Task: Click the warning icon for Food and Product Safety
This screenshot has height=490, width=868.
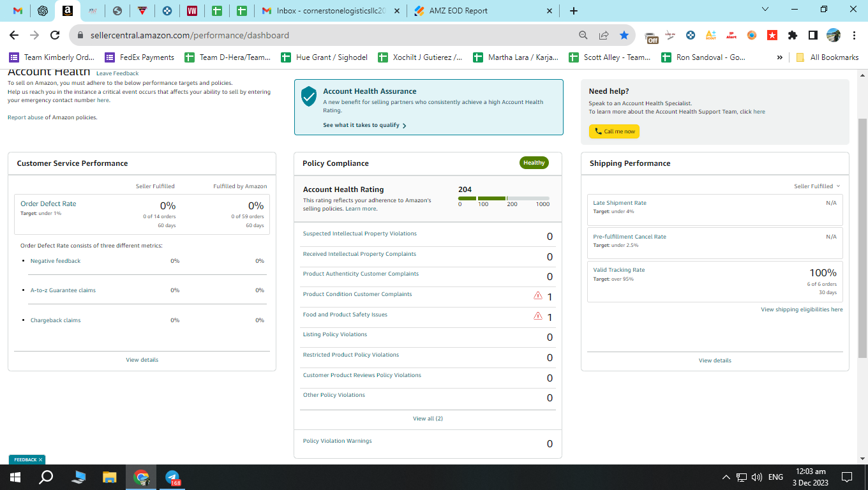Action: 538,316
